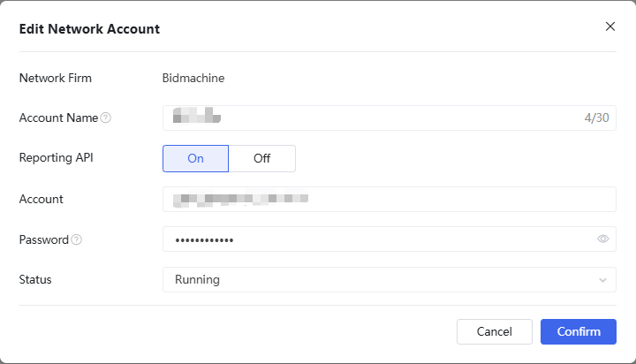
Task: Close the Edit Network Account dialog
Action: pyautogui.click(x=609, y=27)
